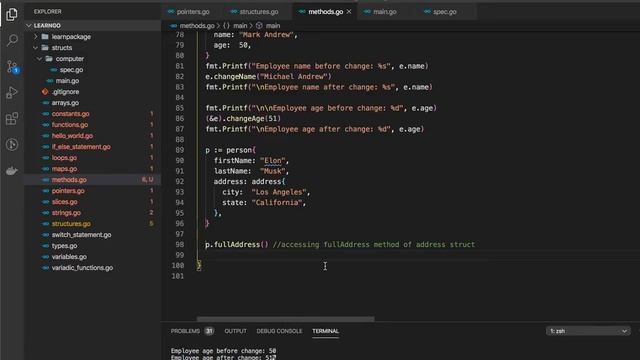Open .gitignore file
The image size is (640, 360).
65,92
